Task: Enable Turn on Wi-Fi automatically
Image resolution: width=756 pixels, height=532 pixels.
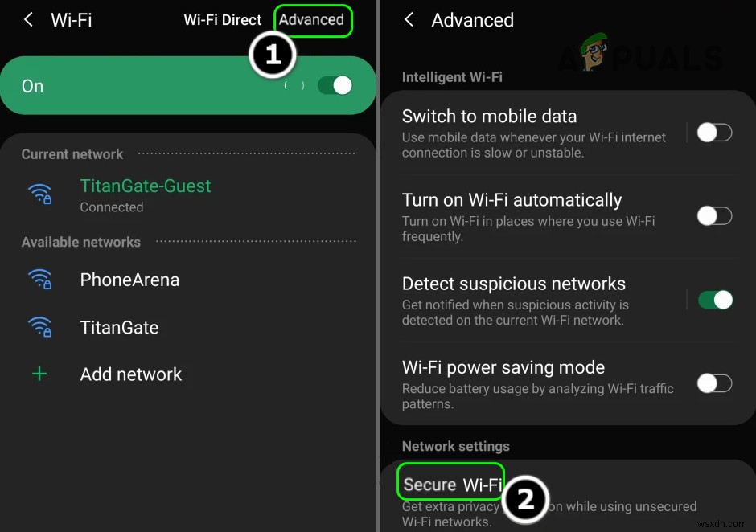Action: point(714,215)
